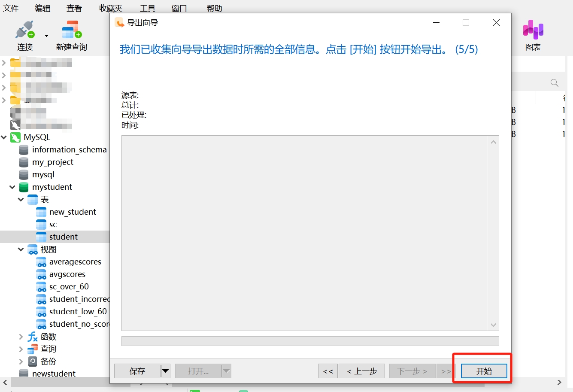Viewport: 573px width, 392px height.
Task: Click the MySQL connection icon
Action: pos(15,137)
